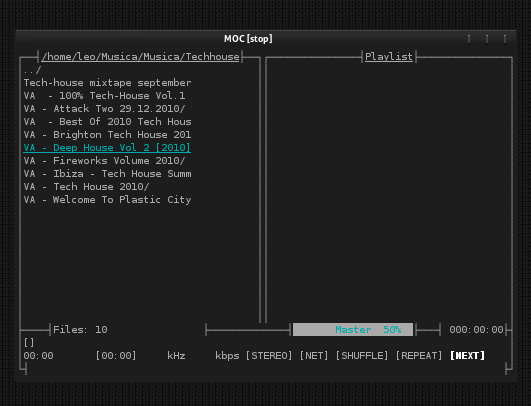Click the kHz sample rate label
The image size is (531, 406).
[176, 356]
